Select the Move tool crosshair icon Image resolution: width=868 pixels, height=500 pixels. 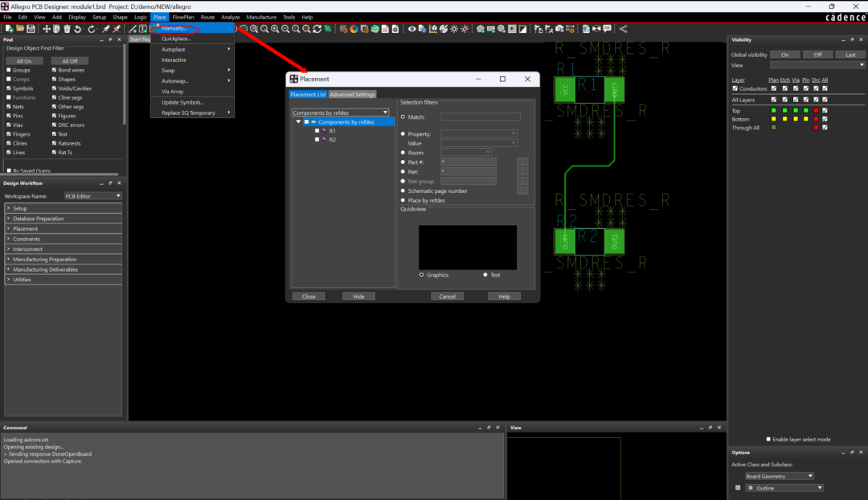pos(47,29)
